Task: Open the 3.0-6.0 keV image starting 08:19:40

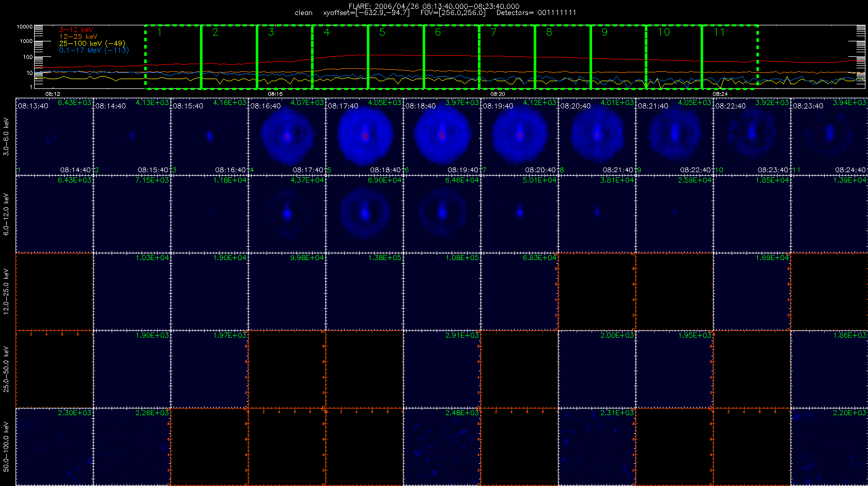Action: coord(519,136)
